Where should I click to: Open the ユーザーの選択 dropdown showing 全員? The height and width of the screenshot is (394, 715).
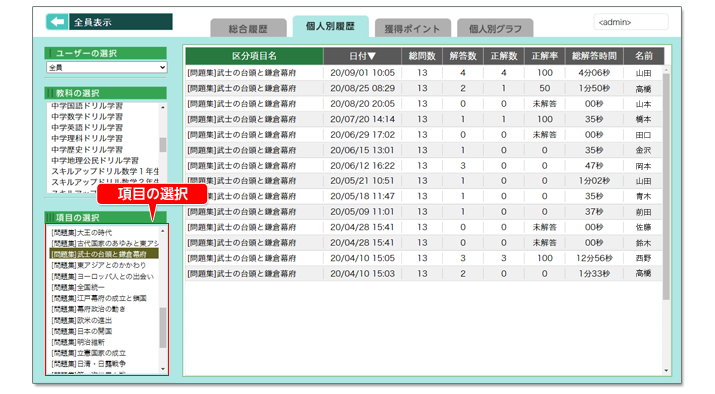point(106,67)
